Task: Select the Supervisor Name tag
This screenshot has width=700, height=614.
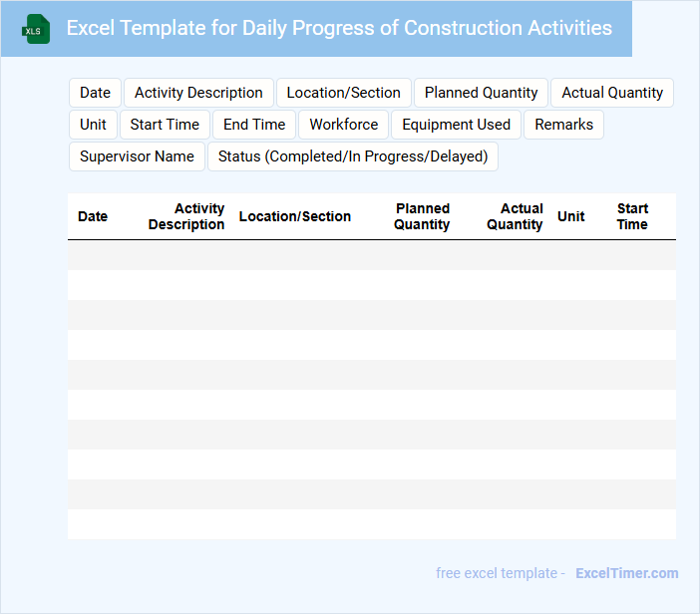Action: 137,156
